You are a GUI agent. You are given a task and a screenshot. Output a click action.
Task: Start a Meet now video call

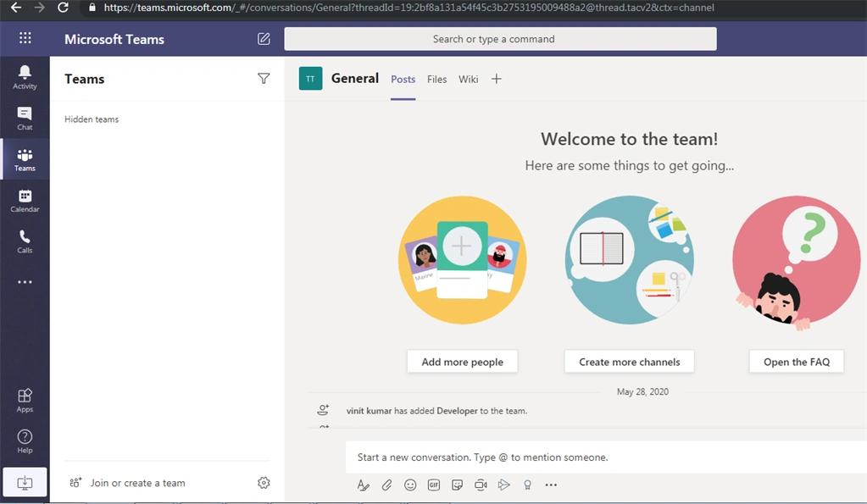pyautogui.click(x=481, y=485)
